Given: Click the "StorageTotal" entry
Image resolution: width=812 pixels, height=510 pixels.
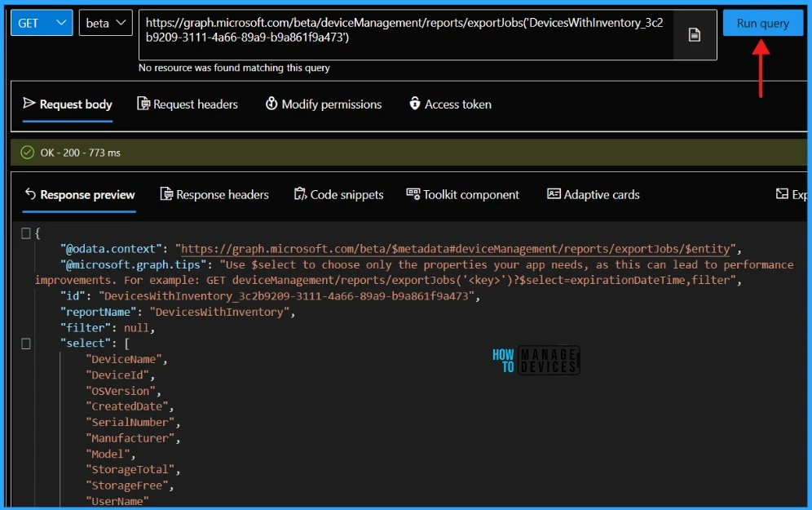Looking at the screenshot, I should pyautogui.click(x=130, y=469).
